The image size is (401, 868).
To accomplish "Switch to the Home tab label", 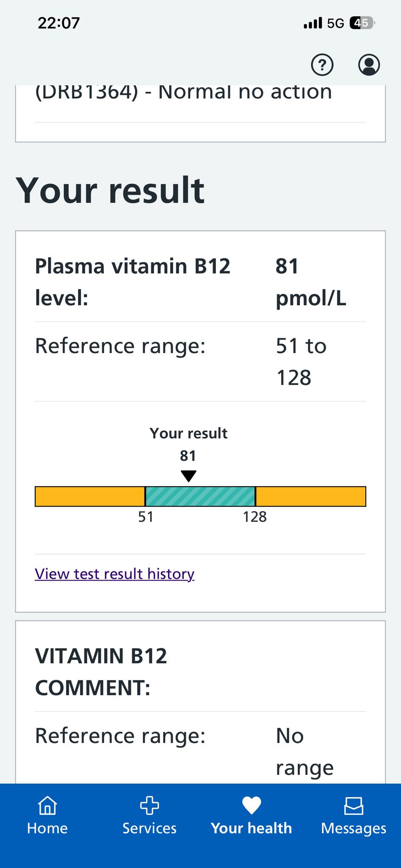I will 47,828.
